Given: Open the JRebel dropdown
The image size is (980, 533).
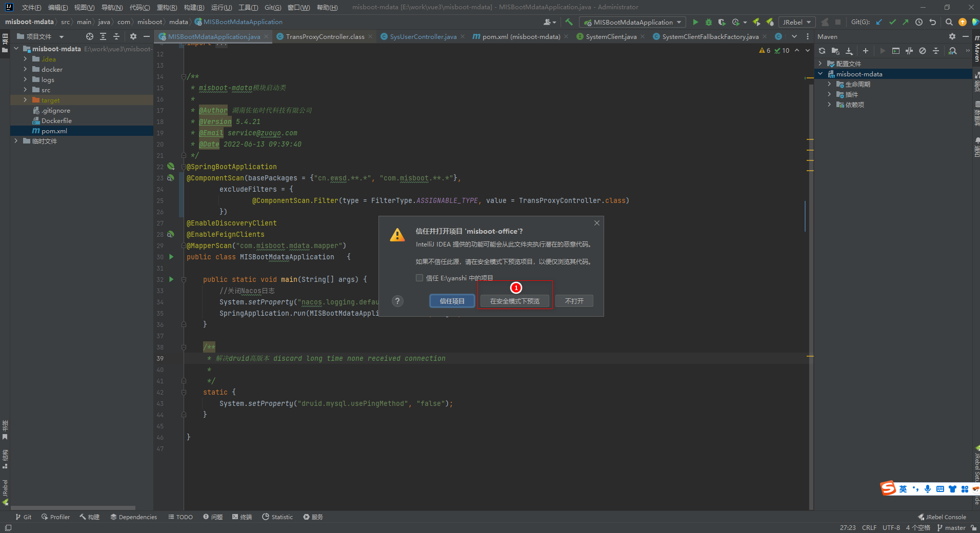Looking at the screenshot, I should 797,22.
